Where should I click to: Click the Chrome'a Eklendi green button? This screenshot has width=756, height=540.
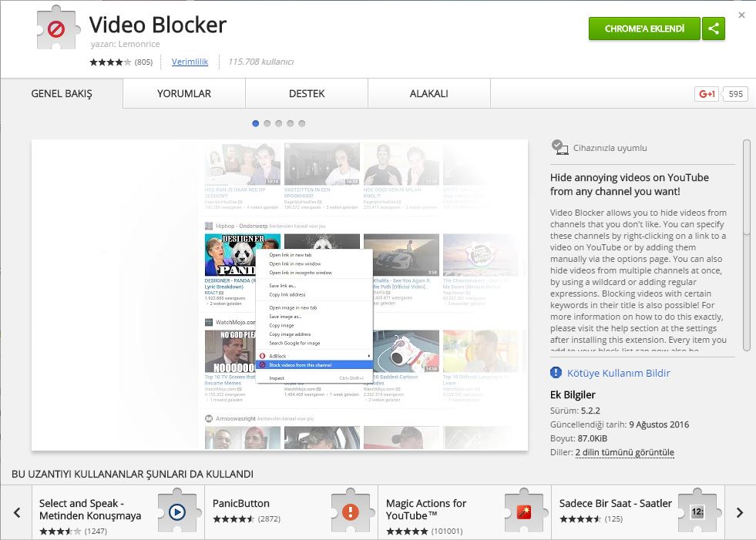pos(644,29)
